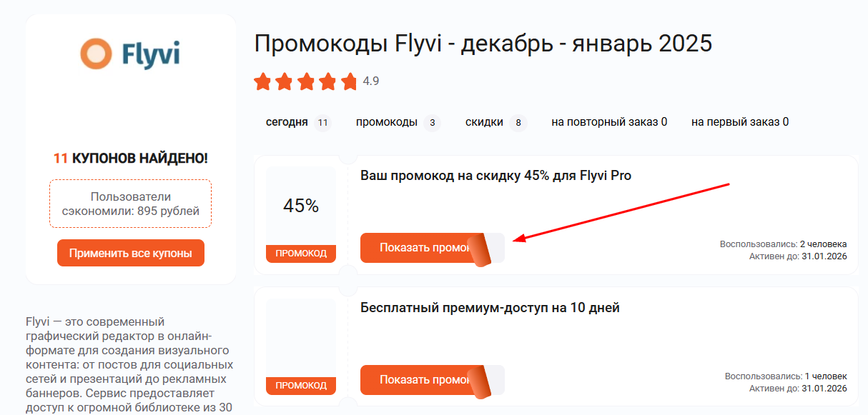Click the savings box showing 895 рублей
This screenshot has width=868, height=415.
click(x=130, y=204)
